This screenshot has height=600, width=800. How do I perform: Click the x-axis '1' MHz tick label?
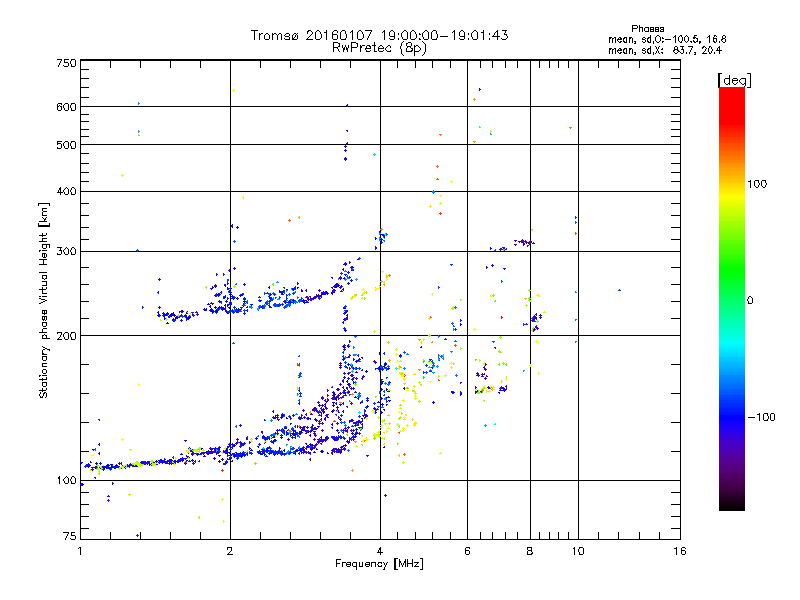click(80, 551)
